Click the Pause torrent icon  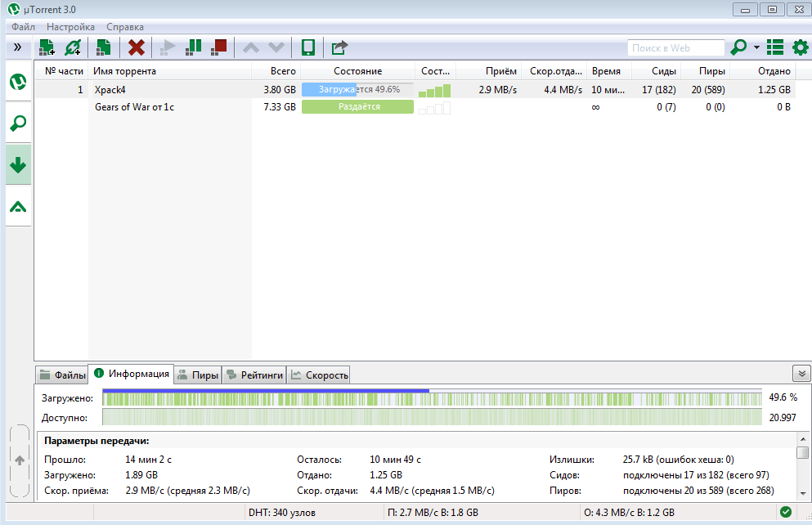pyautogui.click(x=193, y=47)
